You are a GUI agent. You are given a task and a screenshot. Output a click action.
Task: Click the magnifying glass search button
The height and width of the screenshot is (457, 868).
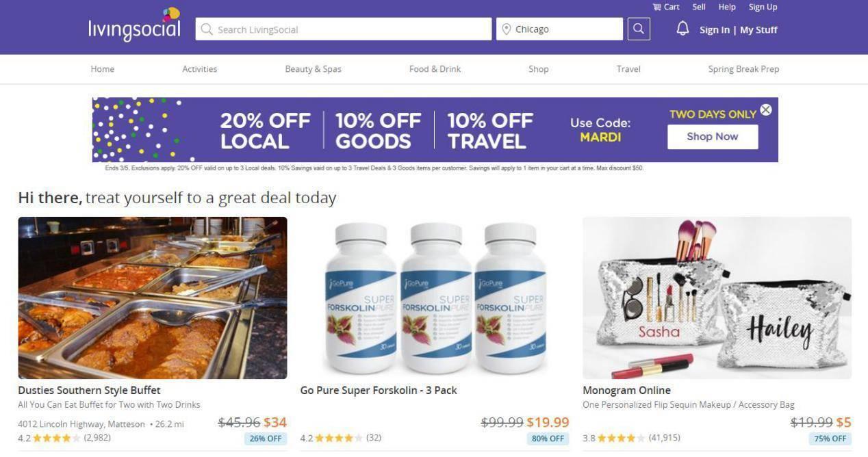pos(639,29)
